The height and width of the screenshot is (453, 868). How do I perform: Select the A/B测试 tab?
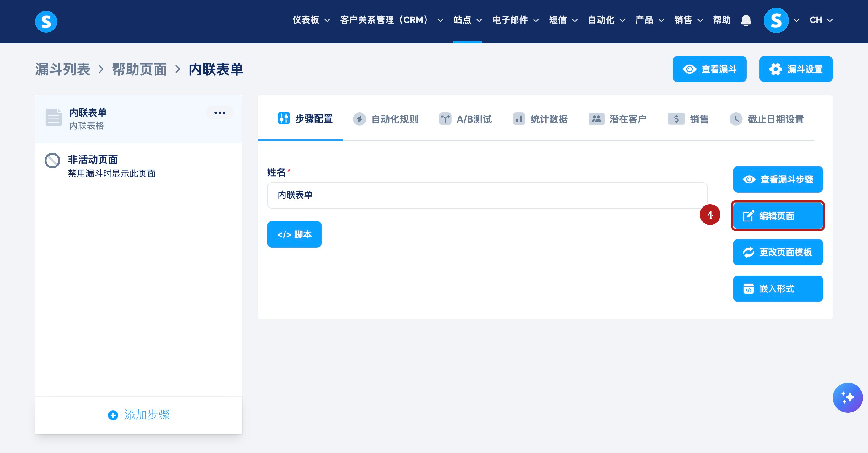(x=465, y=119)
